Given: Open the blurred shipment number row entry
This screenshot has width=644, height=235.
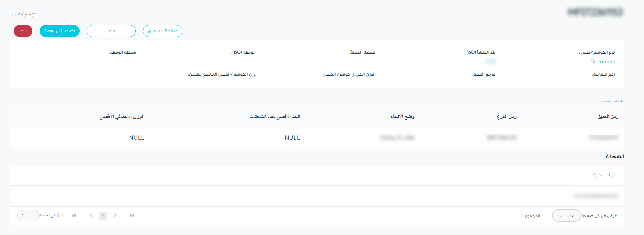Looking at the screenshot, I should click(x=596, y=196).
